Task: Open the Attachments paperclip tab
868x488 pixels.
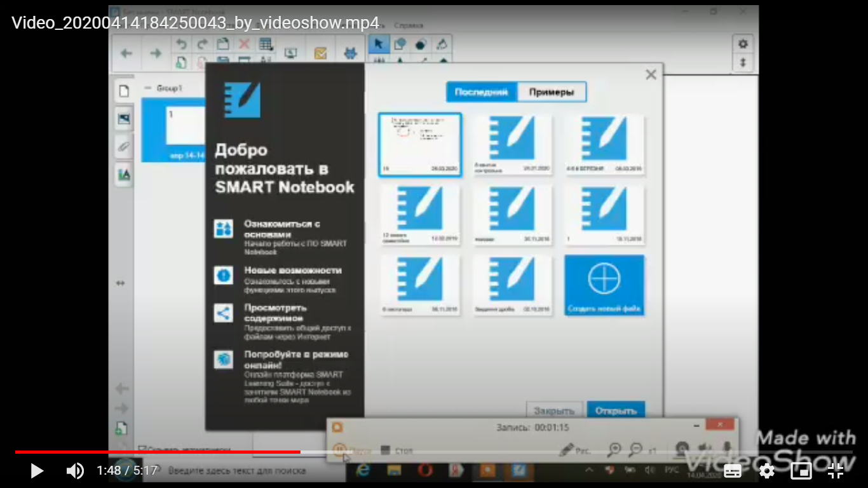Action: [124, 147]
